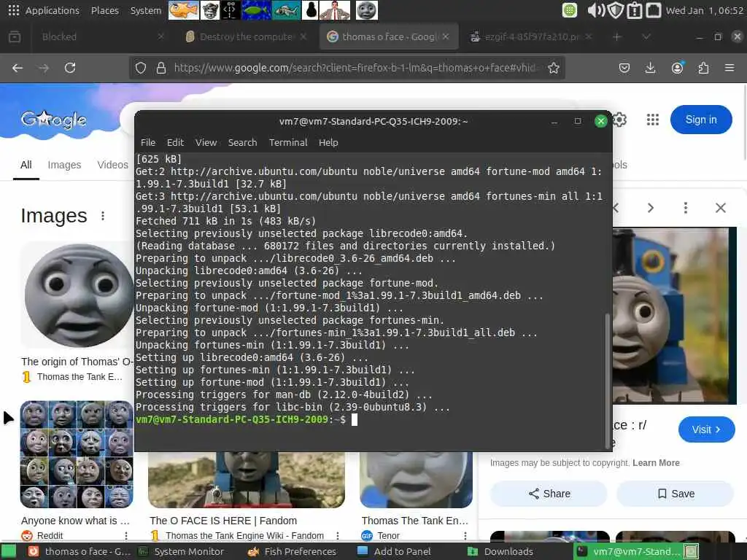Open the Google apps grid

653,120
